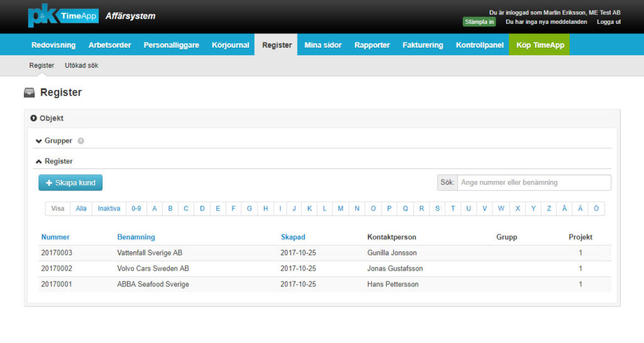
Task: Go to the Körjournal tab
Action: click(x=230, y=45)
